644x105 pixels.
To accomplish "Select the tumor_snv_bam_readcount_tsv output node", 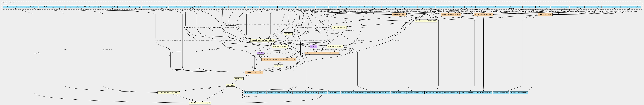I will coord(378,92).
